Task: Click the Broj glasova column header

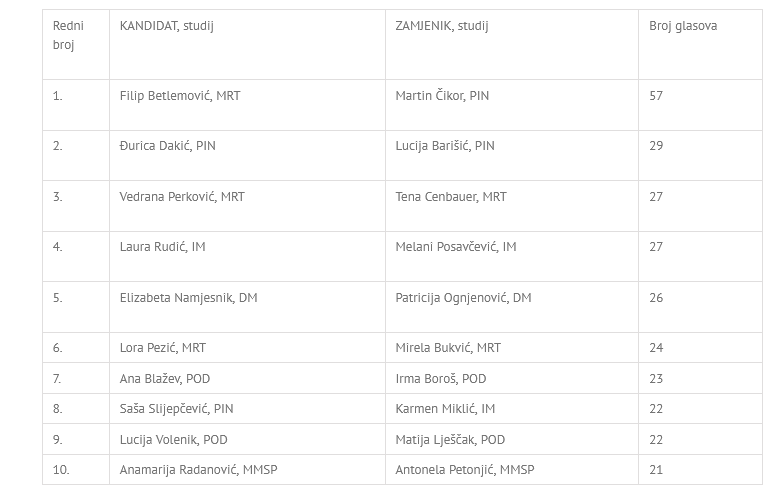Action: coord(683,26)
